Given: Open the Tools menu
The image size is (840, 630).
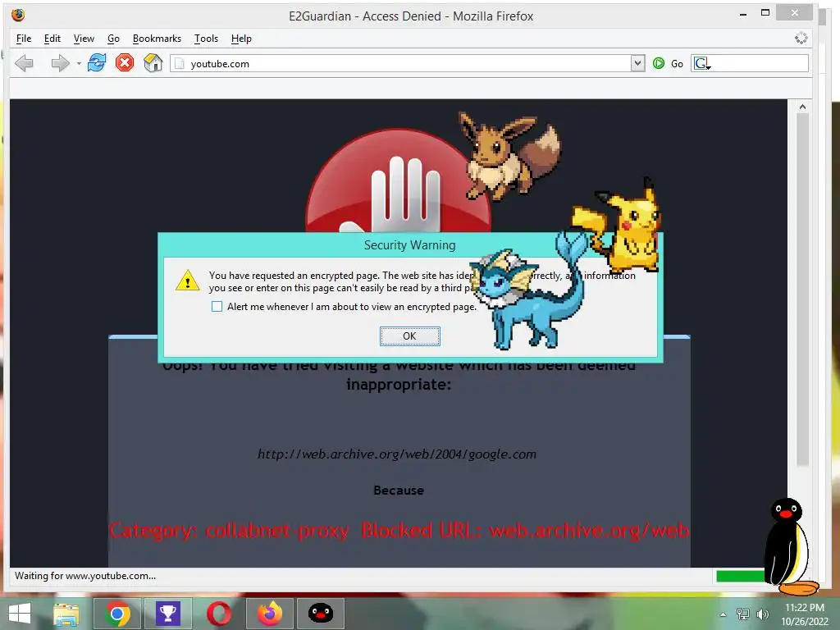Looking at the screenshot, I should coord(206,39).
